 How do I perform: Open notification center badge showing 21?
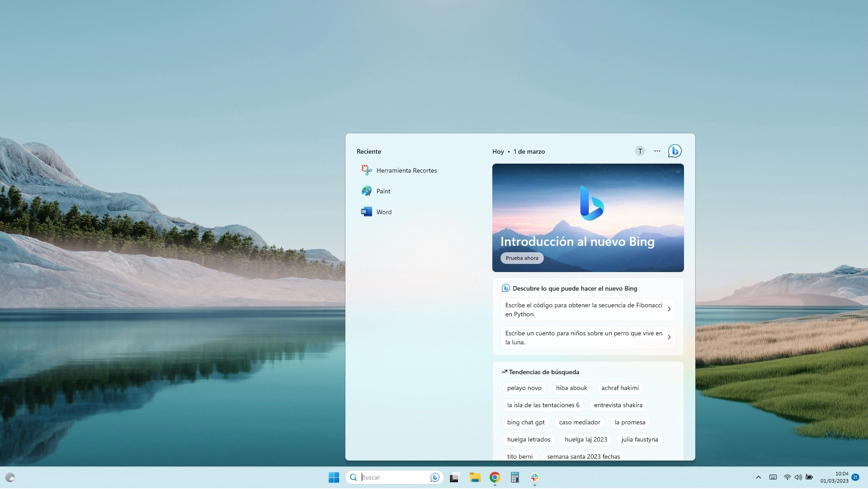(855, 477)
